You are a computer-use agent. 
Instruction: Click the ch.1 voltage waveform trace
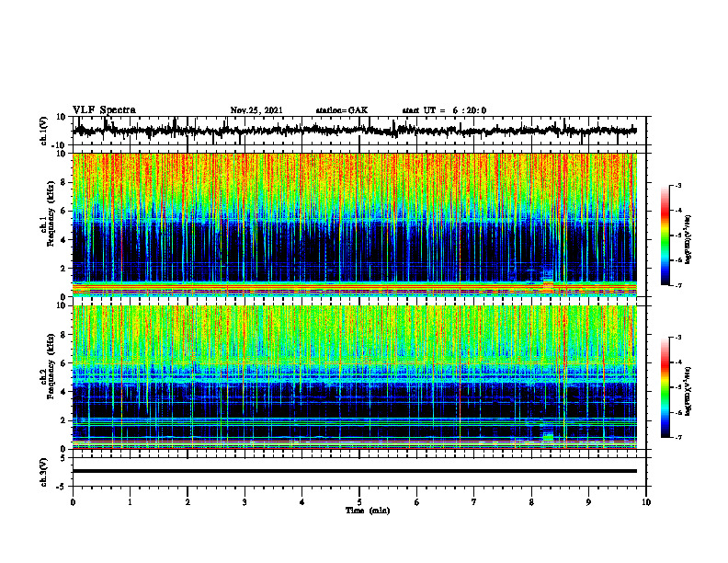[x=354, y=131]
